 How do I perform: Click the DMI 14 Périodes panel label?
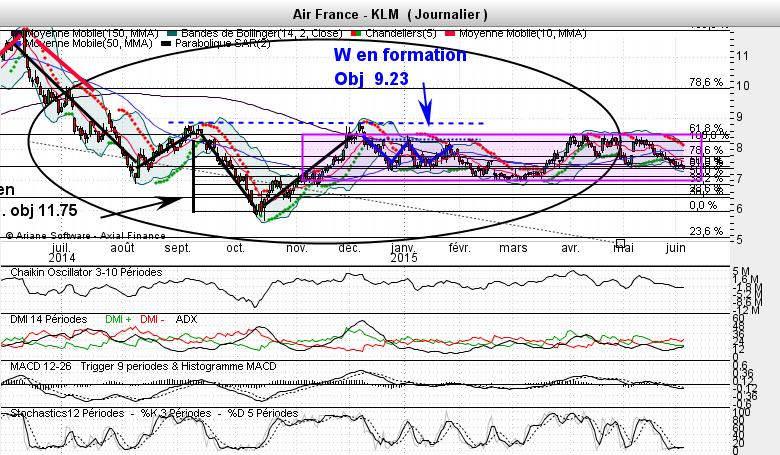click(x=50, y=318)
